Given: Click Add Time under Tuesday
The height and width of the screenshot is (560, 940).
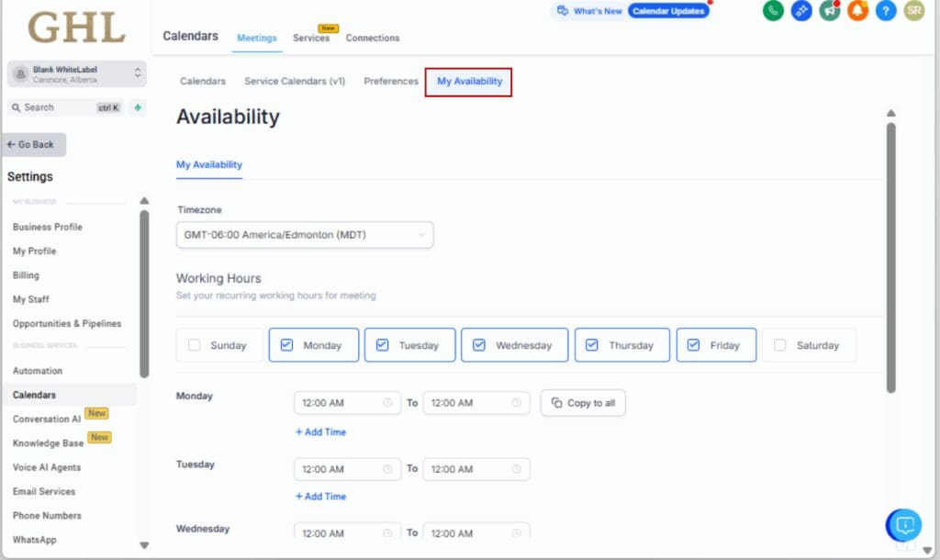Looking at the screenshot, I should tap(320, 496).
